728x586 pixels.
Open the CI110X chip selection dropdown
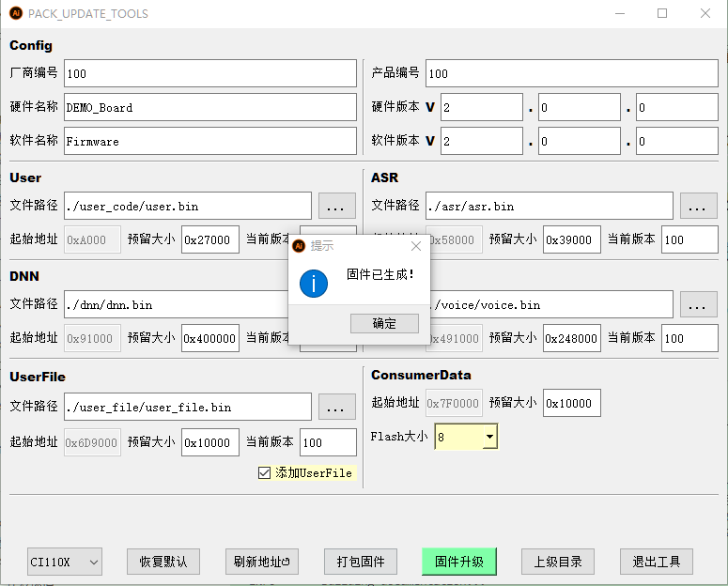[x=65, y=562]
